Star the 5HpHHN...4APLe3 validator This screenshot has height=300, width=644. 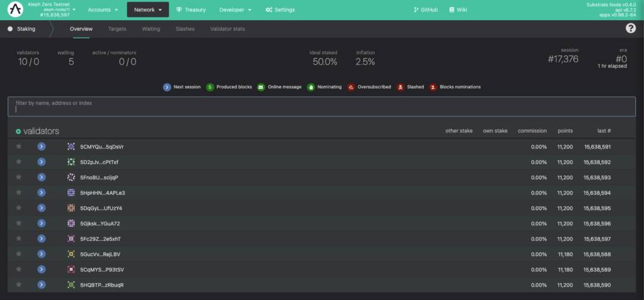click(18, 192)
